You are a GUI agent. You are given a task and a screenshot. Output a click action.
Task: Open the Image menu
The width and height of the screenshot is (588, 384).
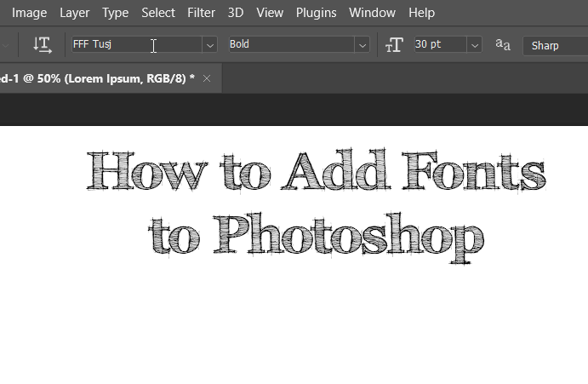(x=29, y=13)
